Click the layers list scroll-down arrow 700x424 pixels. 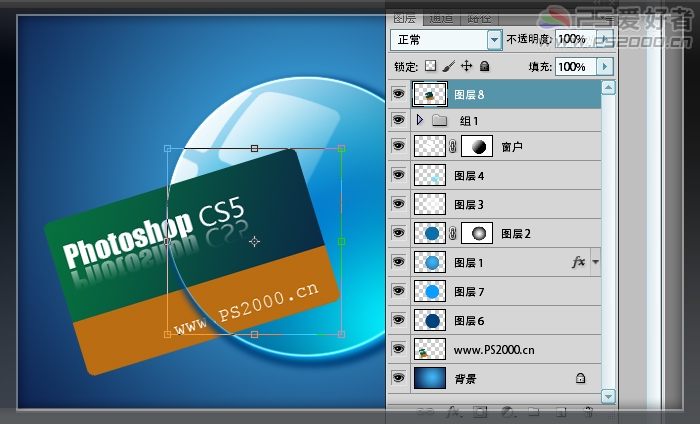click(608, 396)
